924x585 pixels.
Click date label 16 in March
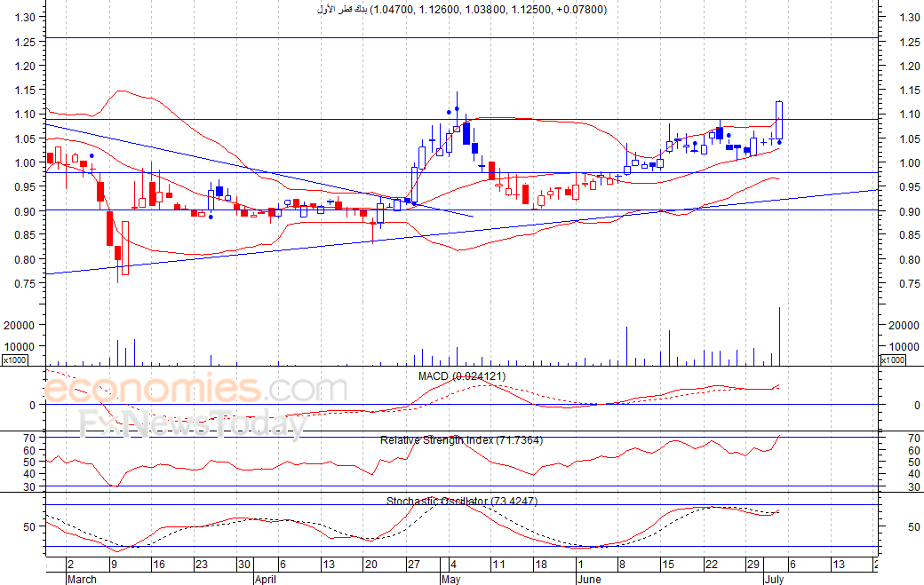(x=159, y=565)
